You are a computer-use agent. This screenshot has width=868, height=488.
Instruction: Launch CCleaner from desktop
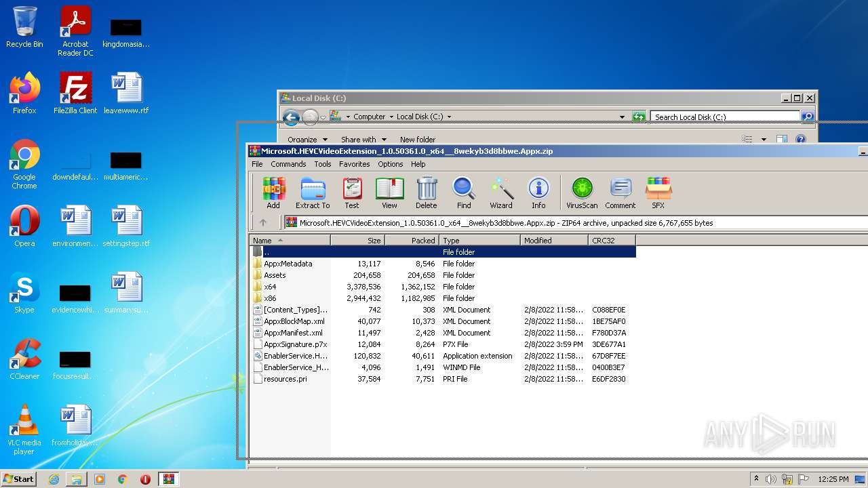tap(24, 359)
